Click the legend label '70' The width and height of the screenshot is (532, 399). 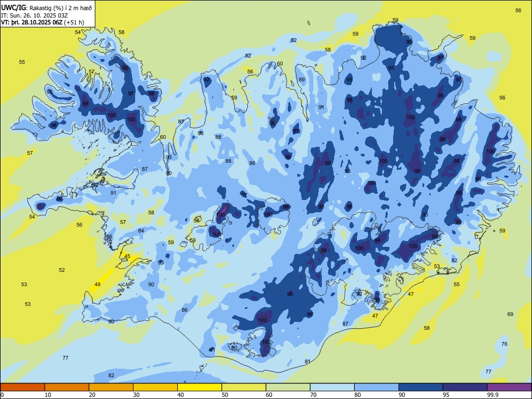click(x=313, y=395)
